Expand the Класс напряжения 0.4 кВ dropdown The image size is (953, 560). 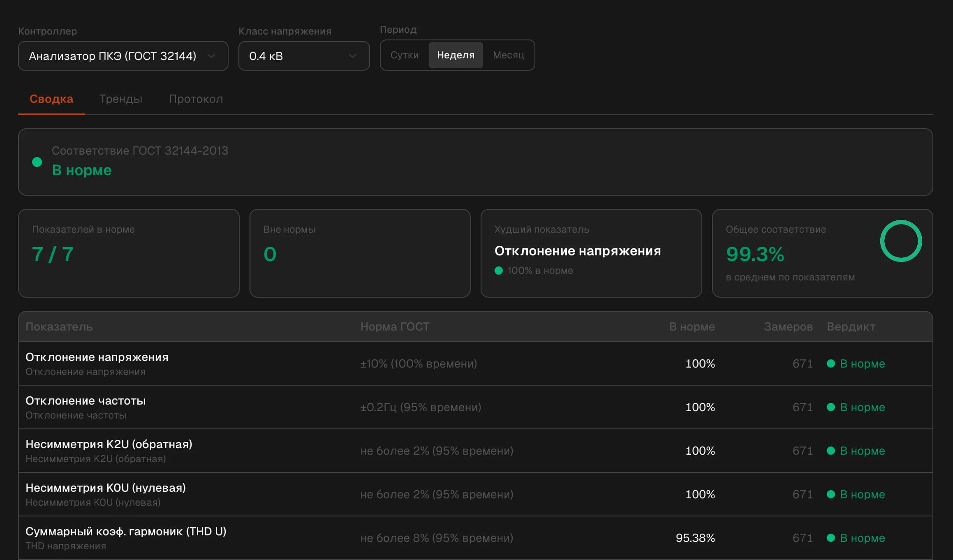click(304, 56)
